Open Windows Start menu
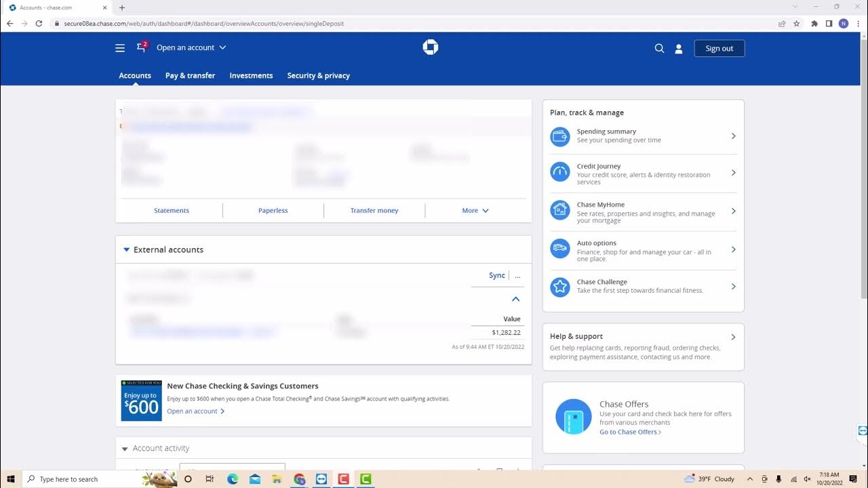 click(11, 479)
